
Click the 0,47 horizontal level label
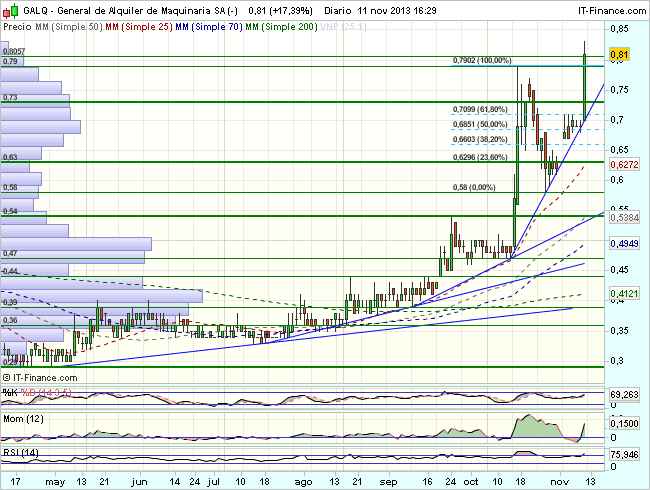click(x=10, y=253)
